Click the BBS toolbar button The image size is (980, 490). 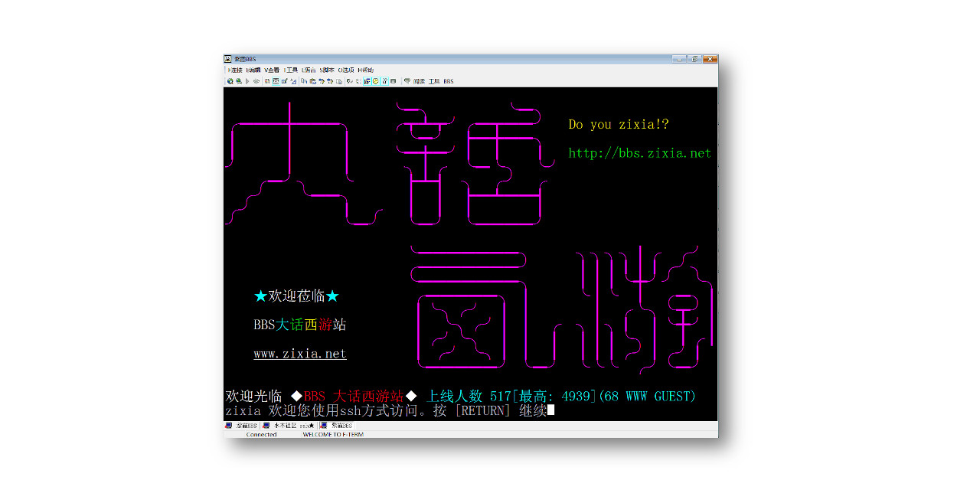tap(449, 81)
